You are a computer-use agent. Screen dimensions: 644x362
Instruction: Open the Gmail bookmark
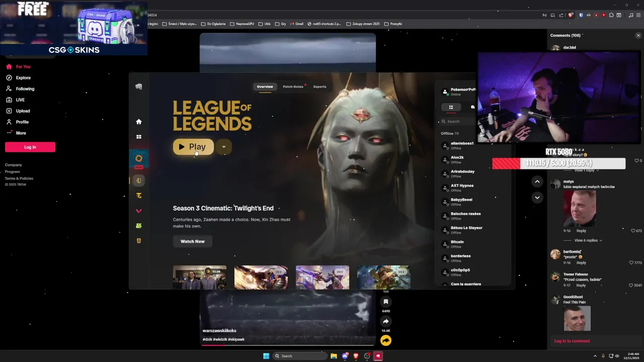(297, 24)
